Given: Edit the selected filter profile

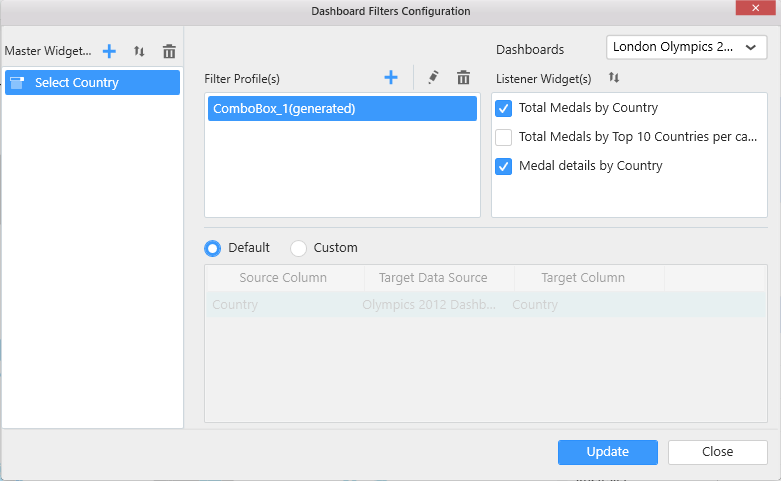Looking at the screenshot, I should pos(433,78).
